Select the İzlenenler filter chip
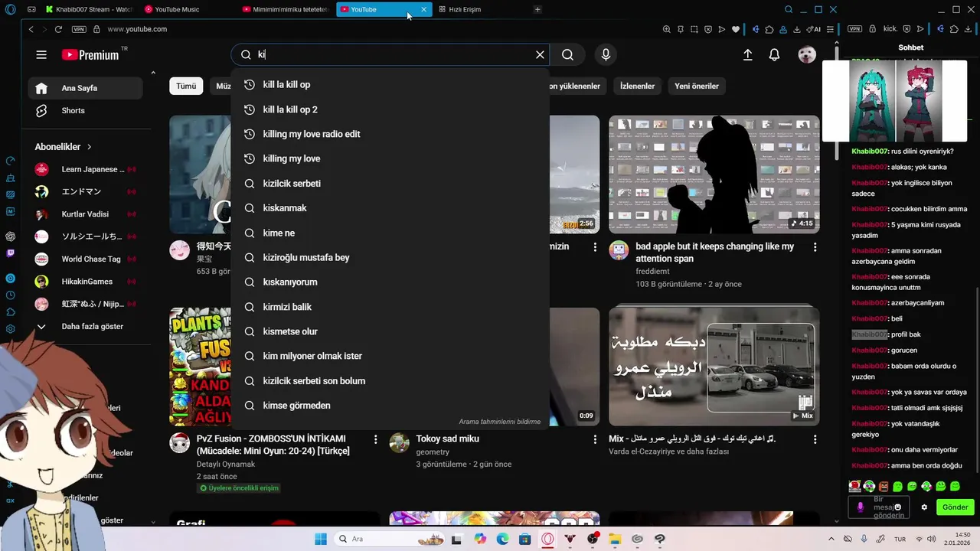Image resolution: width=980 pixels, height=551 pixels. coord(637,86)
